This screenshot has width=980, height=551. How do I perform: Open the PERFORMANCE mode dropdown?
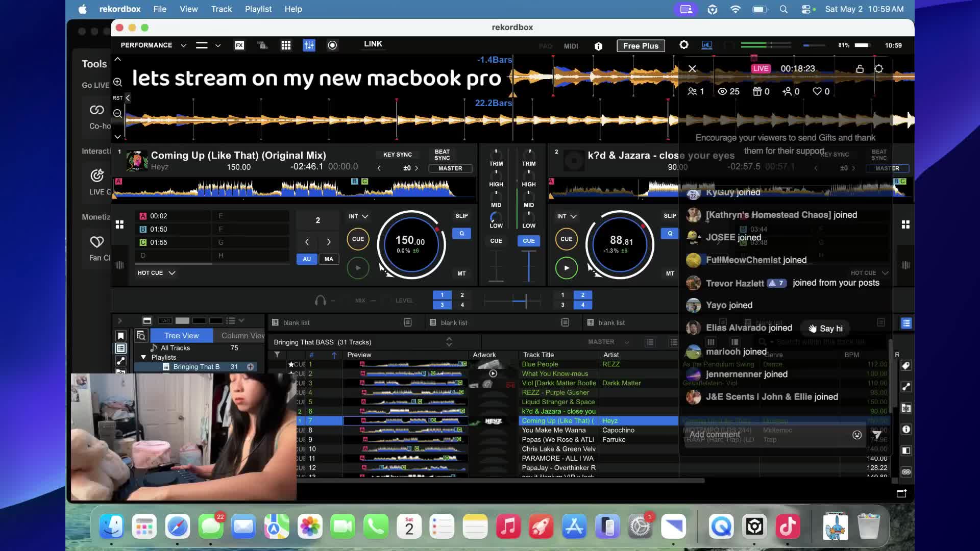153,45
